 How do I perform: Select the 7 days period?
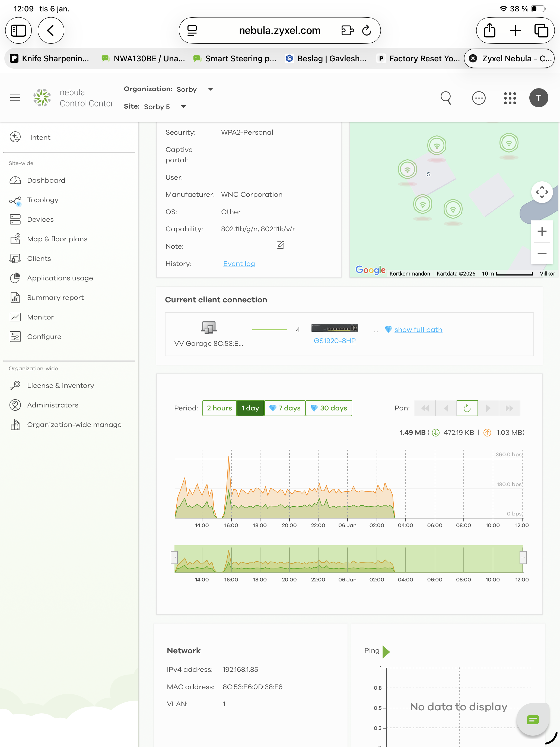click(x=285, y=408)
